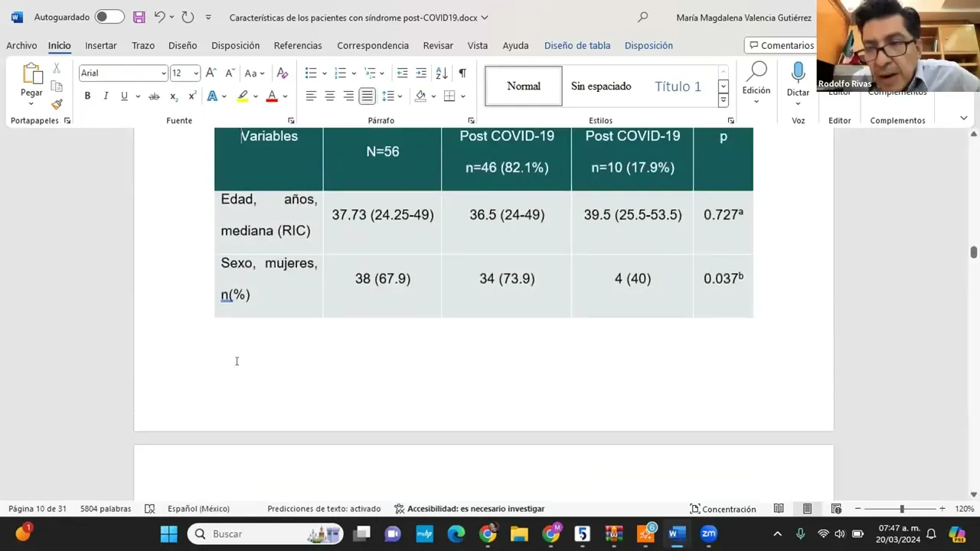Apply the Título 1 style
This screenshot has height=551, width=980.
click(678, 86)
